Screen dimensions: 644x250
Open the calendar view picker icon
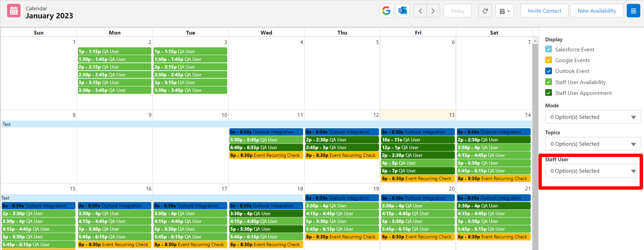(504, 11)
